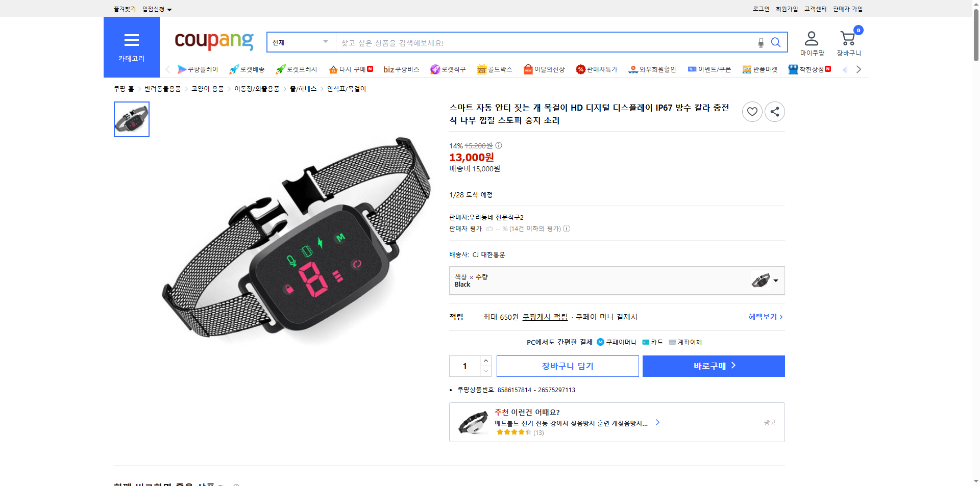The height and width of the screenshot is (486, 980).
Task: Click the discount price info icon
Action: pos(498,145)
